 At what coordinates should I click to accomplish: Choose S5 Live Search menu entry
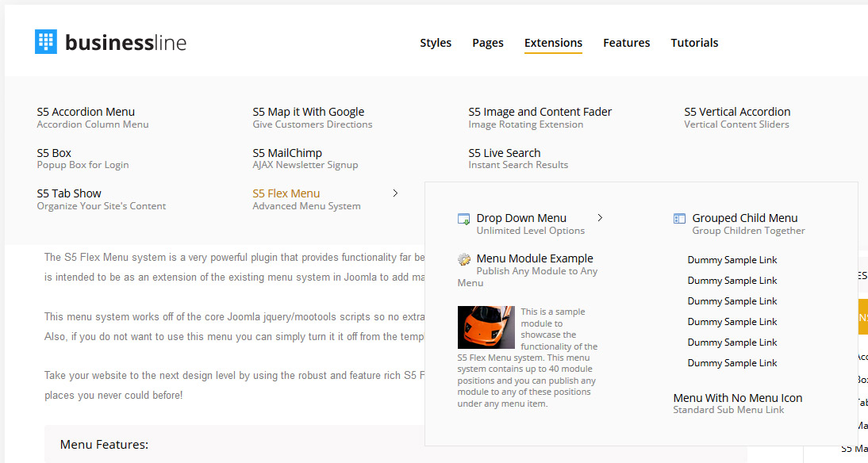pos(505,153)
